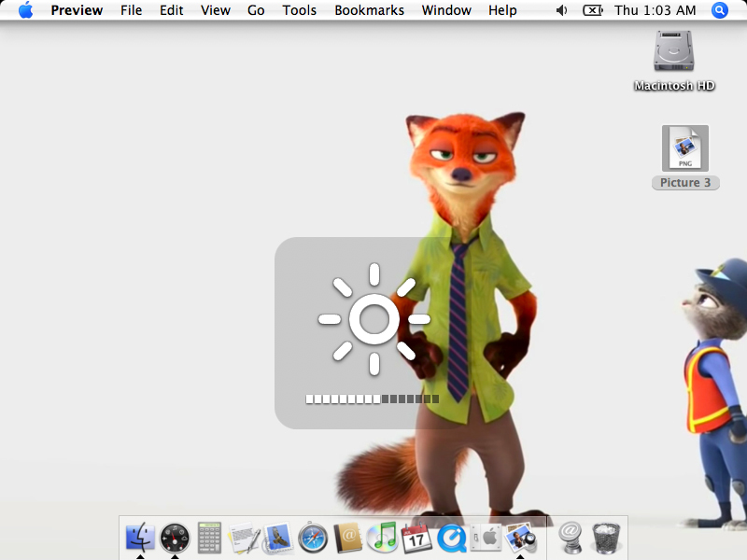Launch QuickTime Player from the Dock
This screenshot has height=560, width=747.
coord(451,539)
